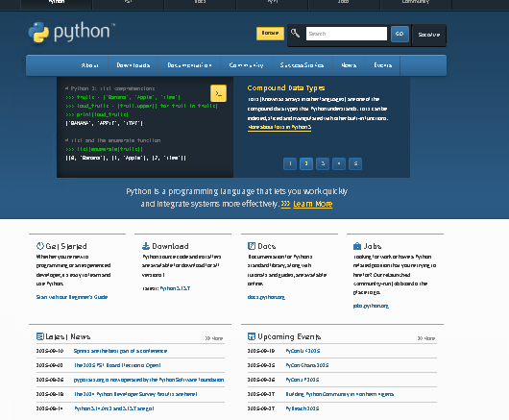Screen dimensions: 509x420
Task: Click the More link beside Latest News
Action: (x=214, y=338)
